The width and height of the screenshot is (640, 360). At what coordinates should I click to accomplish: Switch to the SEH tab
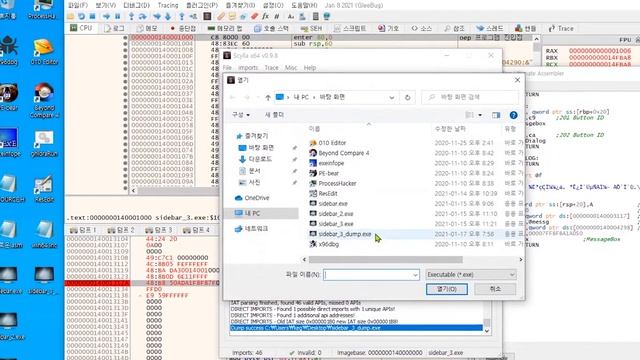click(311, 28)
